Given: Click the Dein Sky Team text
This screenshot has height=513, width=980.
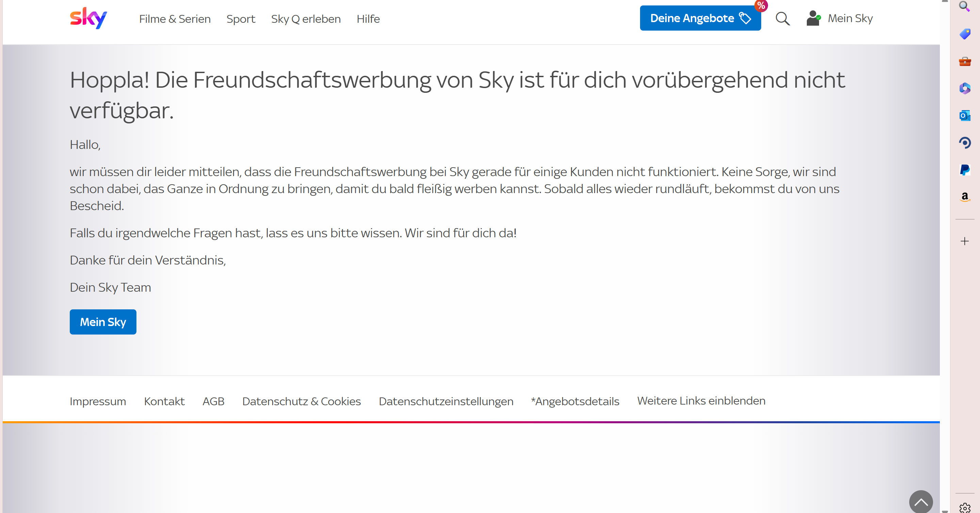Looking at the screenshot, I should (110, 287).
